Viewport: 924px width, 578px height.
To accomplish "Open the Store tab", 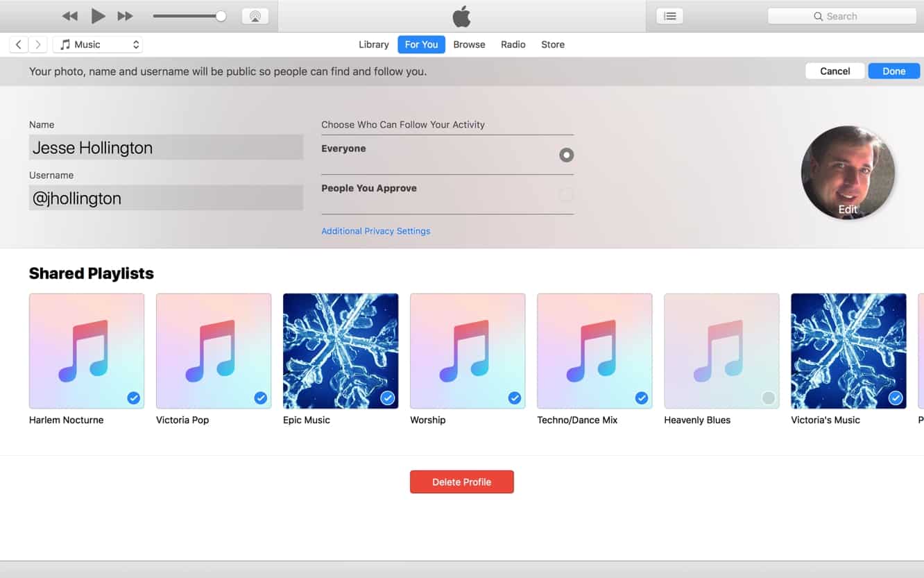I will [x=553, y=44].
